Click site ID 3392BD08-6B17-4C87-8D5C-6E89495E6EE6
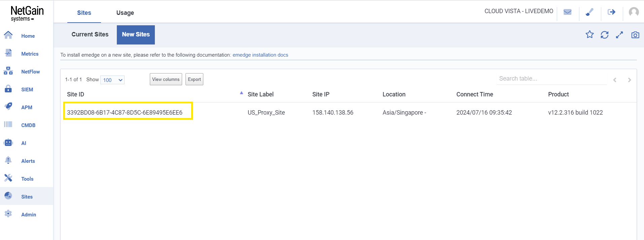The height and width of the screenshot is (240, 644). pyautogui.click(x=125, y=113)
